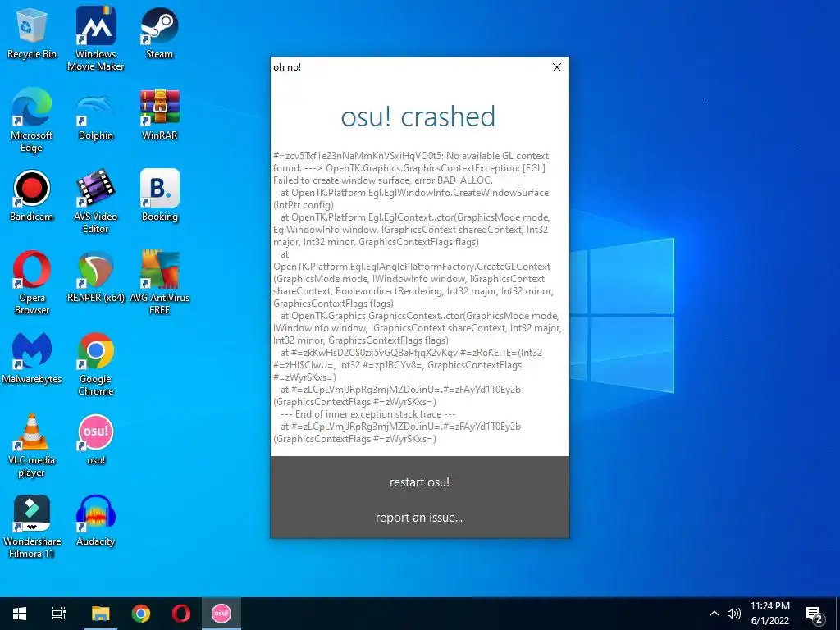
Task: Open the volume control in the tray
Action: (x=733, y=614)
